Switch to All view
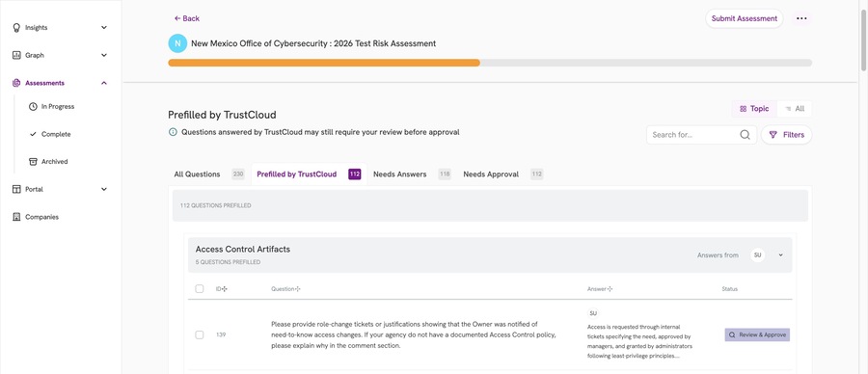This screenshot has height=374, width=868. [795, 109]
